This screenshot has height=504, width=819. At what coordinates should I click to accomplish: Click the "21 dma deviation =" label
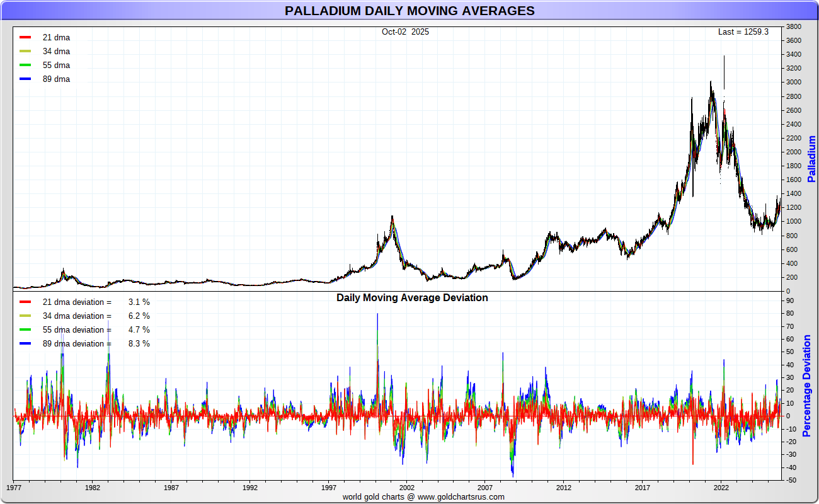(77, 302)
